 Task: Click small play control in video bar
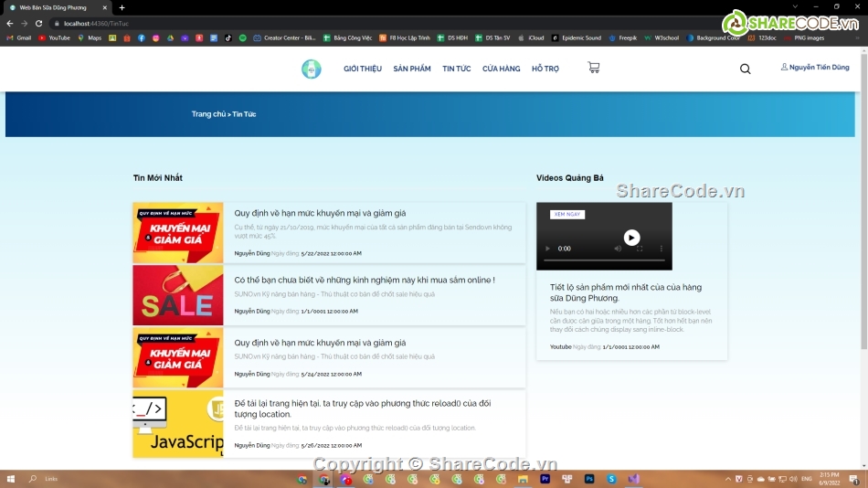[x=547, y=249]
